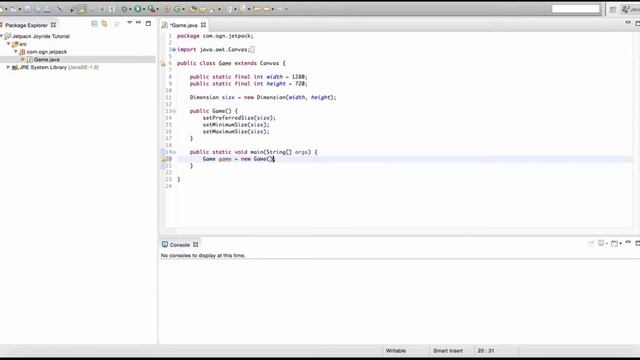Select the Java perspective button

(x=630, y=9)
